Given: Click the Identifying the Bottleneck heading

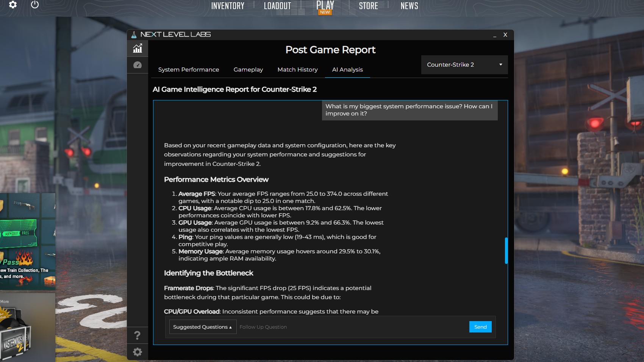Looking at the screenshot, I should pos(208,273).
